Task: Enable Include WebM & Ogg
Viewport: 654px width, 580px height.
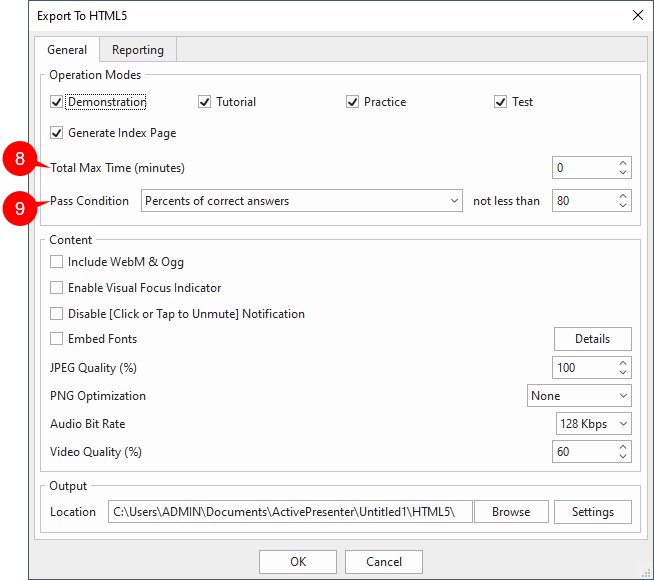Action: click(57, 262)
